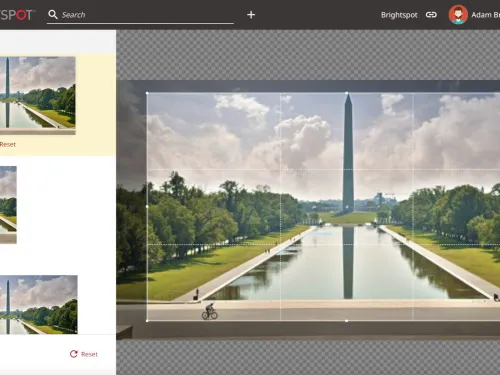The width and height of the screenshot is (500, 375).
Task: Click the Adam user name
Action: (485, 15)
